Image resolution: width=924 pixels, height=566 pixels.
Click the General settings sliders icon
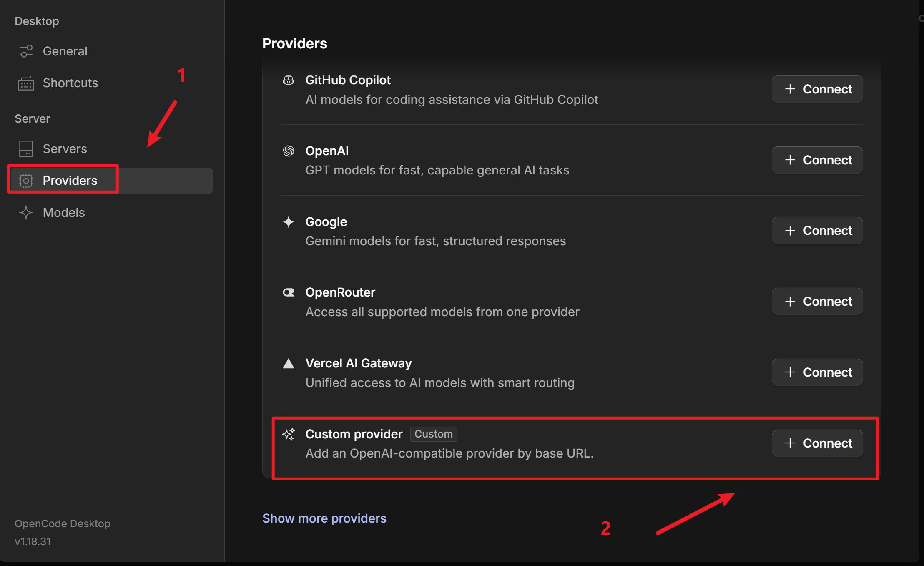26,51
